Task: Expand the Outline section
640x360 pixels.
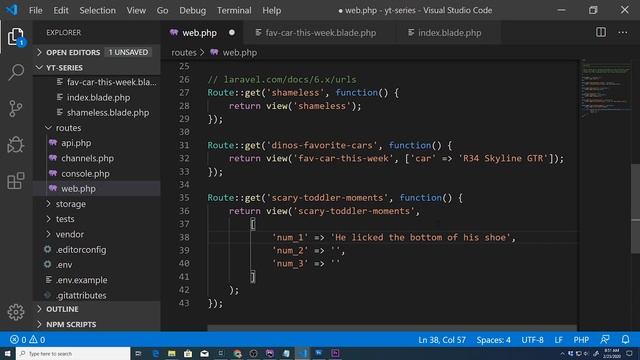Action: pyautogui.click(x=96, y=309)
